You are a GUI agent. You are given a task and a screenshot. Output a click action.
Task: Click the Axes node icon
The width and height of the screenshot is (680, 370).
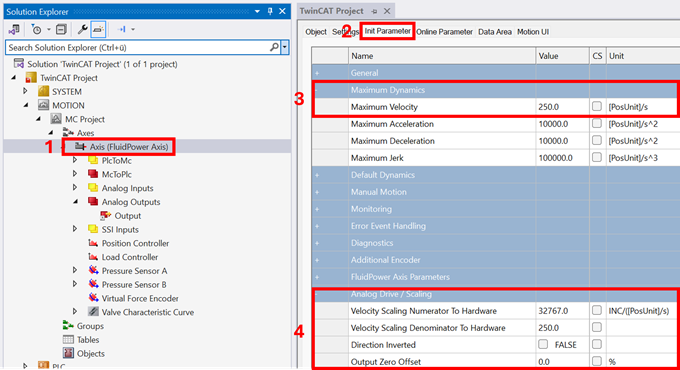click(x=68, y=133)
